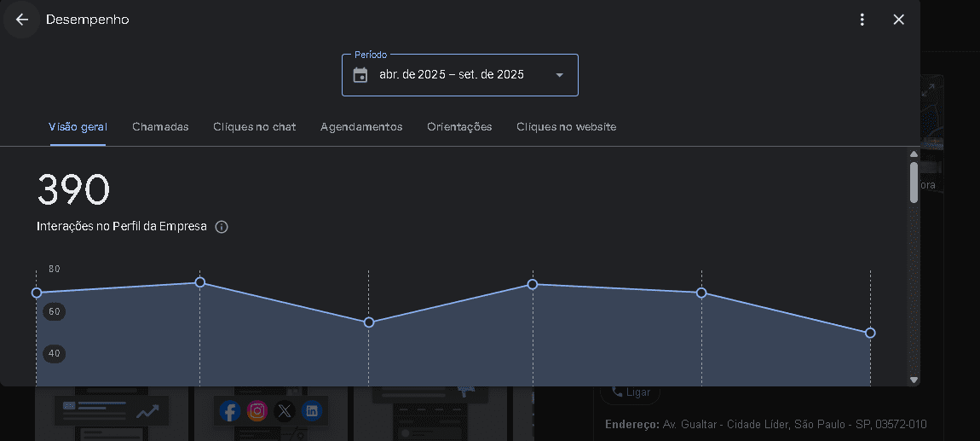Select the Visão geral tab
Image resolution: width=980 pixels, height=441 pixels.
click(x=78, y=127)
